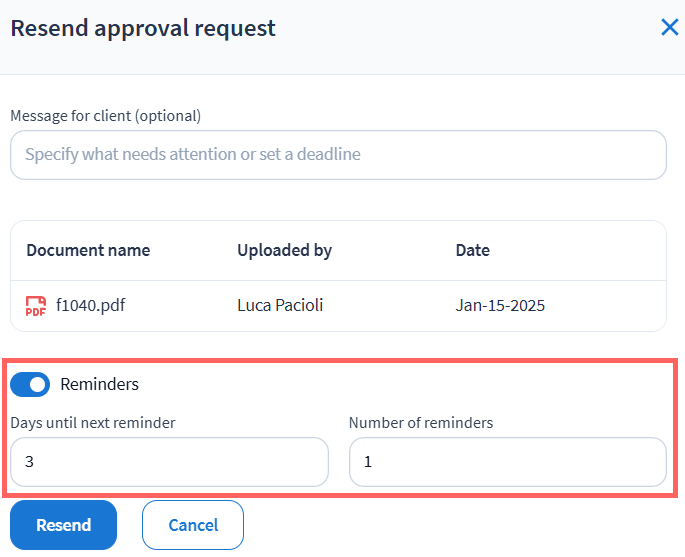Viewport: 685px width, 557px height.
Task: Focus the Message for client text field
Action: pos(338,155)
